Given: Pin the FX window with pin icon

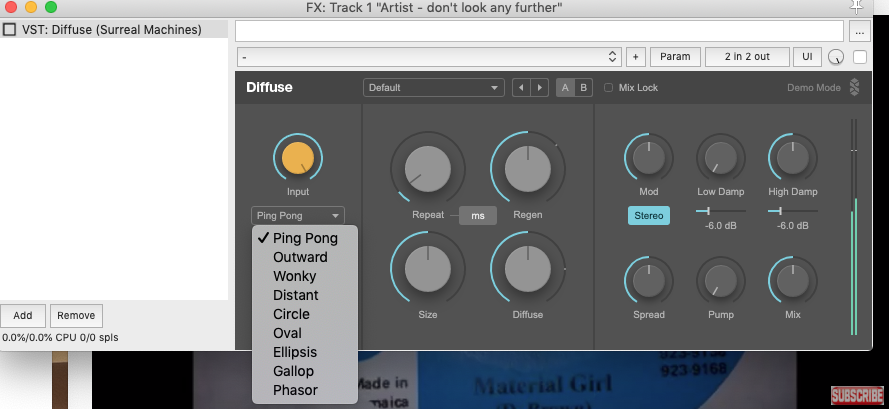Looking at the screenshot, I should click(856, 7).
